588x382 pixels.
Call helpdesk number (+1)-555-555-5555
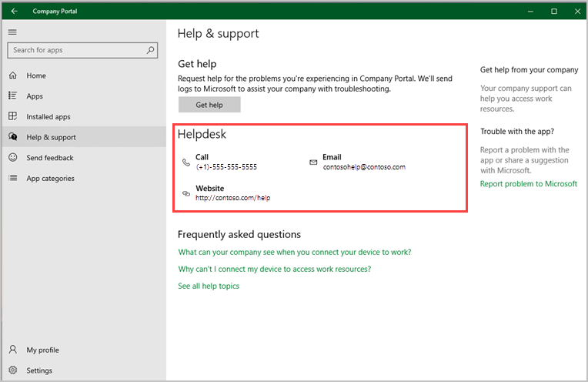pyautogui.click(x=226, y=167)
